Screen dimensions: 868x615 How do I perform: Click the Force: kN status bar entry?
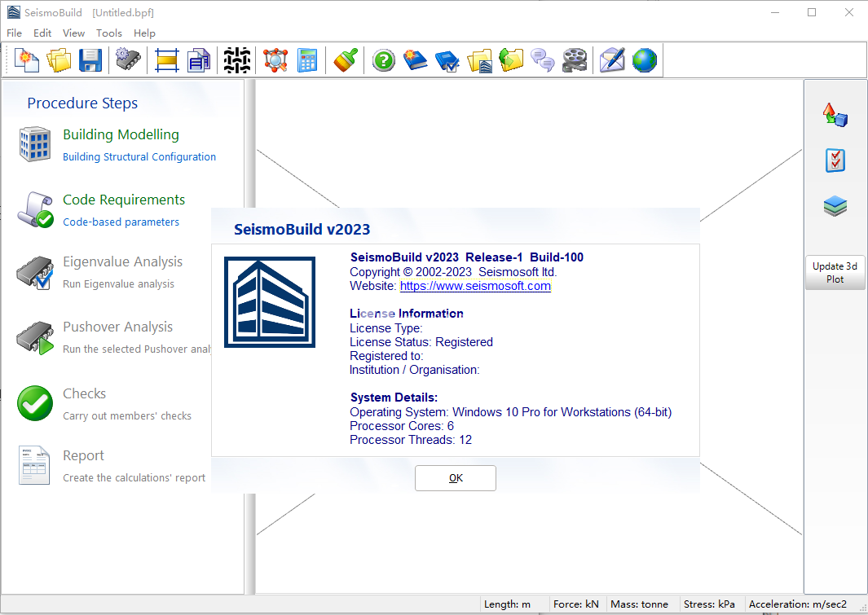tap(576, 604)
